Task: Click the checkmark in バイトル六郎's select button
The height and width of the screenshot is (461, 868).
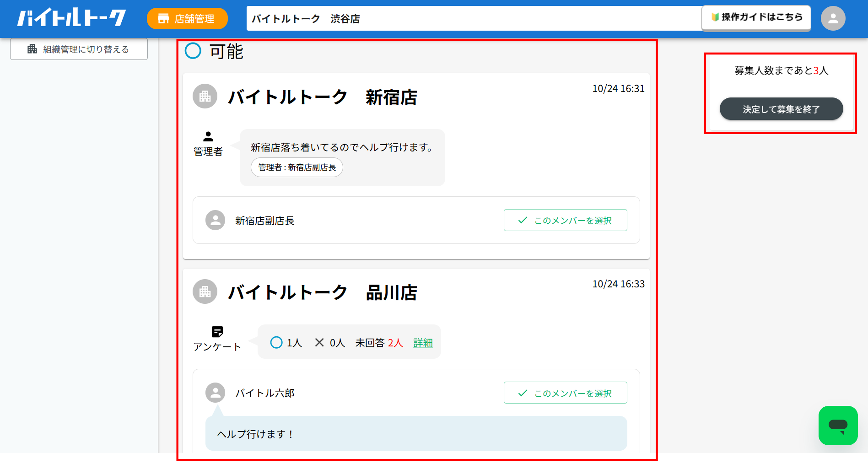Action: point(523,393)
